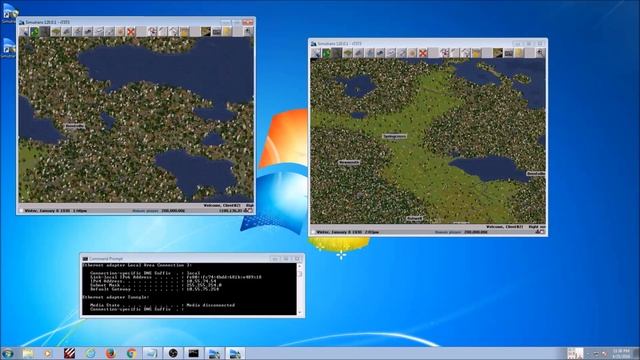Click Command Prompt scrollbar down arrow
The width and height of the screenshot is (640, 360).
[x=300, y=312]
